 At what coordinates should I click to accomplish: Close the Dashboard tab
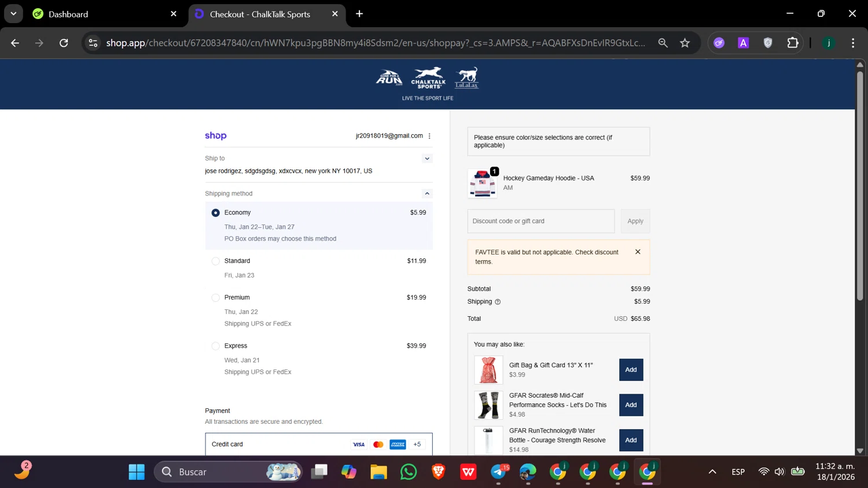tap(174, 14)
